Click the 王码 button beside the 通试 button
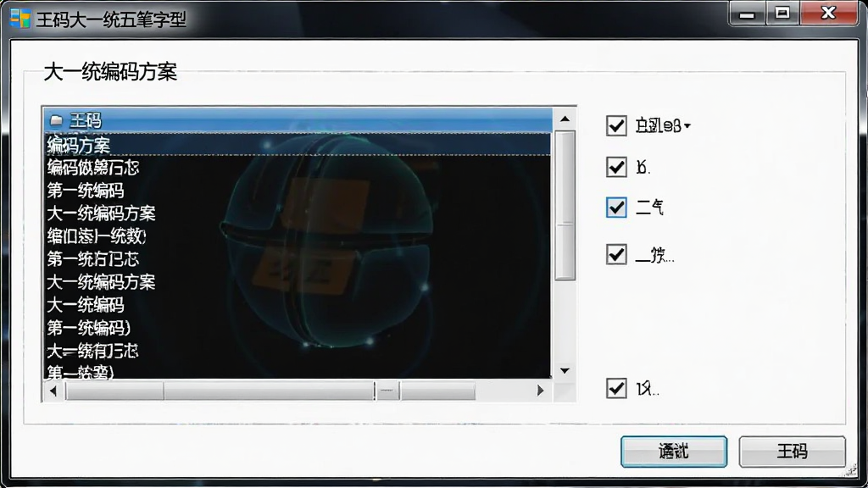This screenshot has width=868, height=488. pyautogui.click(x=793, y=452)
